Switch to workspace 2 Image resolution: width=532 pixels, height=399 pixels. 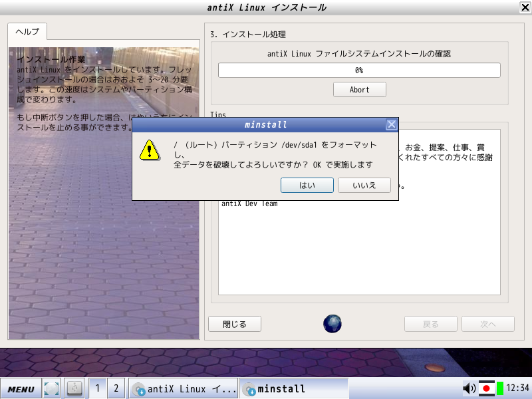116,388
